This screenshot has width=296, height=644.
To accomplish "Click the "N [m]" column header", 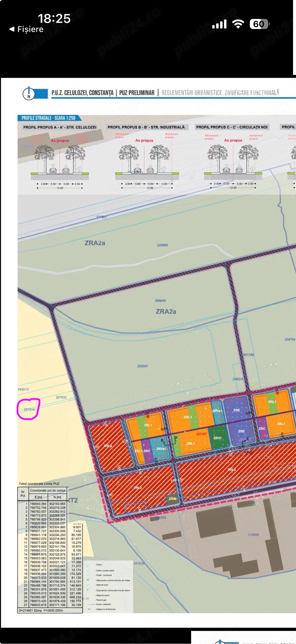I will (x=57, y=497).
